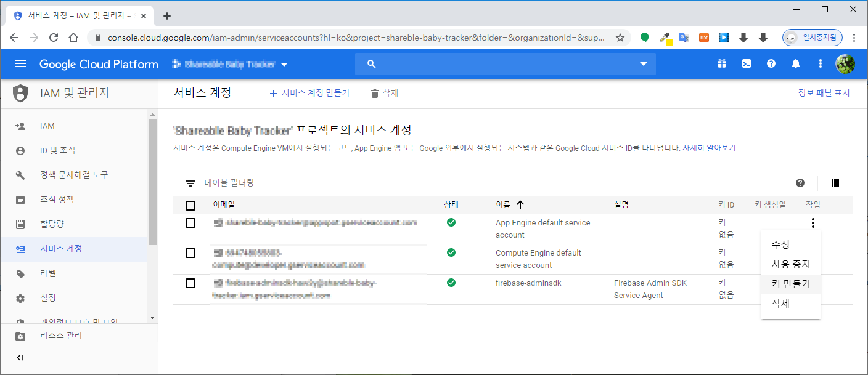Click the 상태 column header
This screenshot has height=375, width=868.
[451, 204]
